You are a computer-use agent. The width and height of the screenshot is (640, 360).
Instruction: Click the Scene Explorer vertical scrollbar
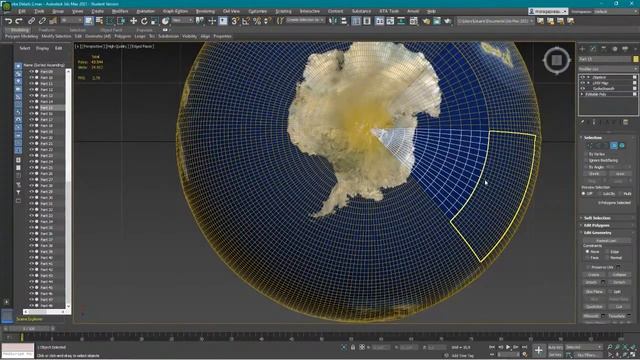tap(68, 188)
